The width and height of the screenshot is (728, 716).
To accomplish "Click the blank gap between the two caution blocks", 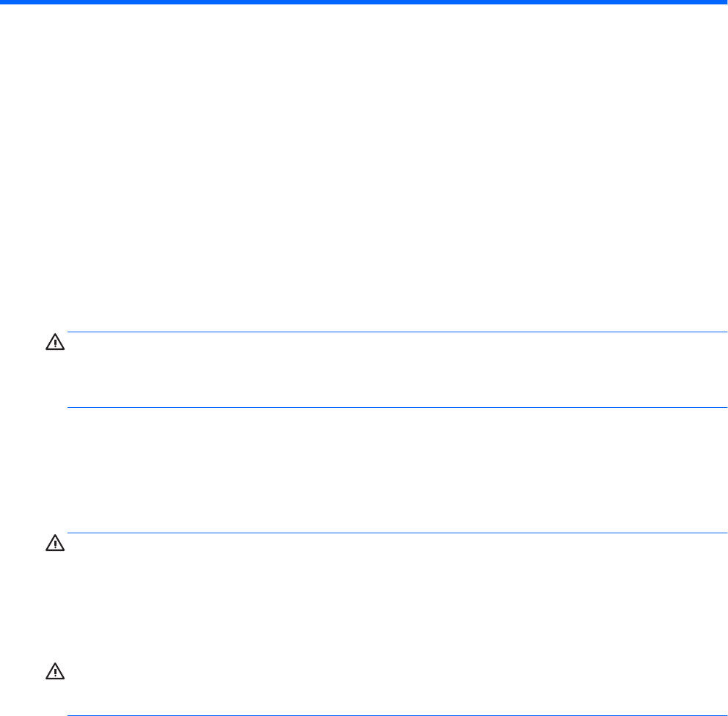I will [x=396, y=470].
